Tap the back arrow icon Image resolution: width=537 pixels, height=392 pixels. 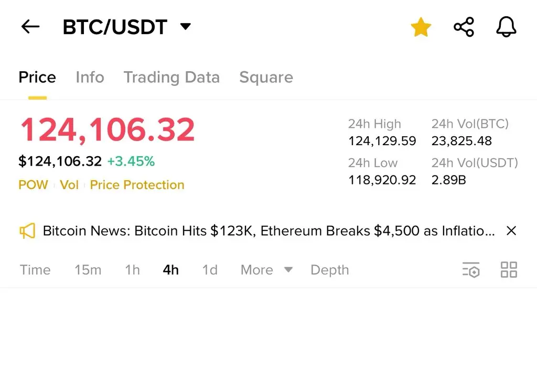(x=30, y=27)
